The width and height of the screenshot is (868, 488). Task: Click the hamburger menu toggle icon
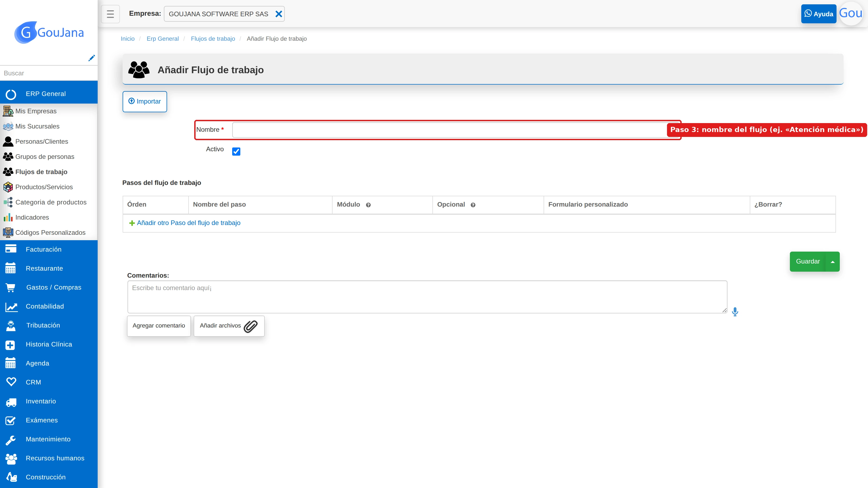pos(110,14)
